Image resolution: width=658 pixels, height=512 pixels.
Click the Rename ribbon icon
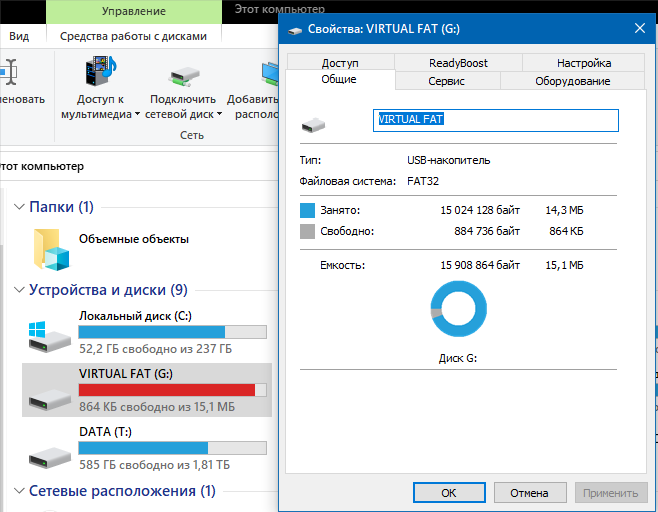[8, 72]
